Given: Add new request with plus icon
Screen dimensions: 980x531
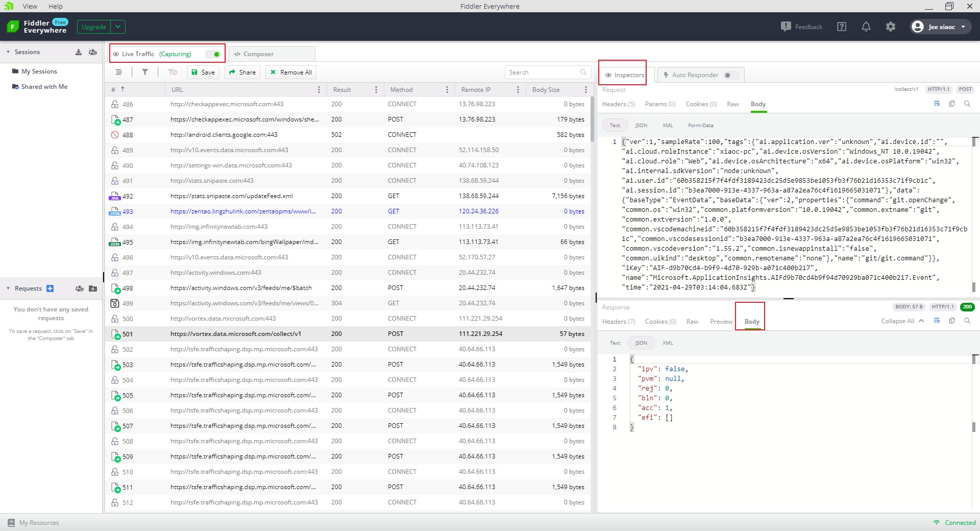Looking at the screenshot, I should pos(50,288).
